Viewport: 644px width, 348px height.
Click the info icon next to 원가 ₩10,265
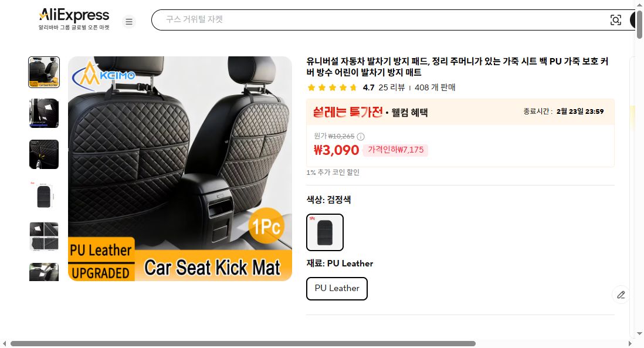(x=360, y=136)
